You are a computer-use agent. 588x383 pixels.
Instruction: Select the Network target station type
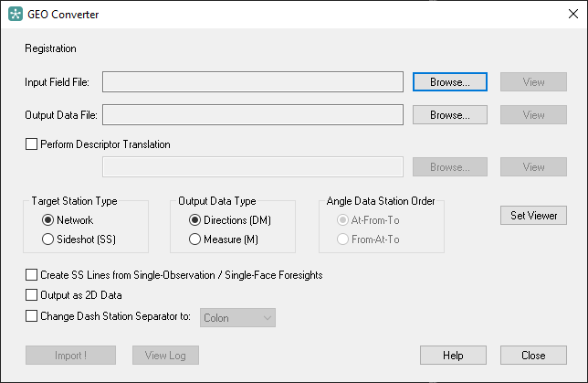[47, 220]
